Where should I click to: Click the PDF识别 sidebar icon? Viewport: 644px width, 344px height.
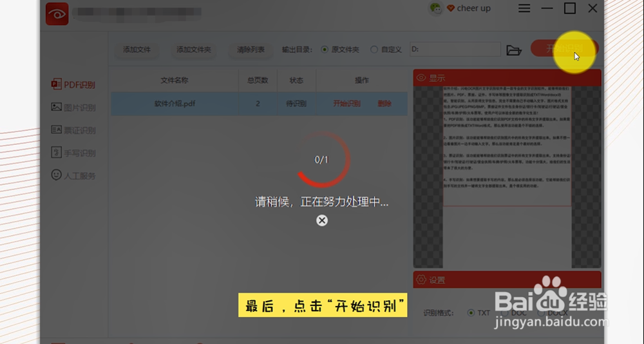56,84
